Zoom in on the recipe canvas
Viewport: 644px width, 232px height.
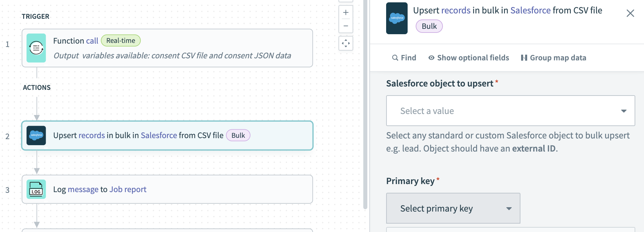coord(346,13)
